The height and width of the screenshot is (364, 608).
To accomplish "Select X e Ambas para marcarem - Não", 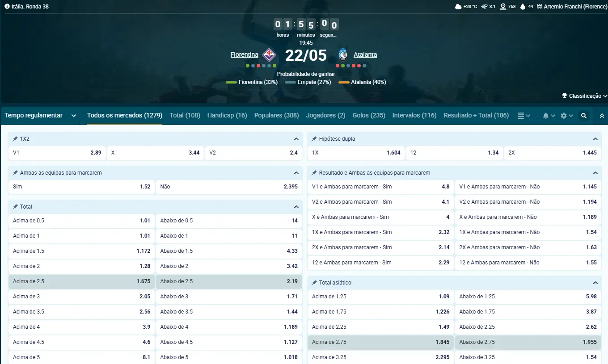I will (x=528, y=217).
